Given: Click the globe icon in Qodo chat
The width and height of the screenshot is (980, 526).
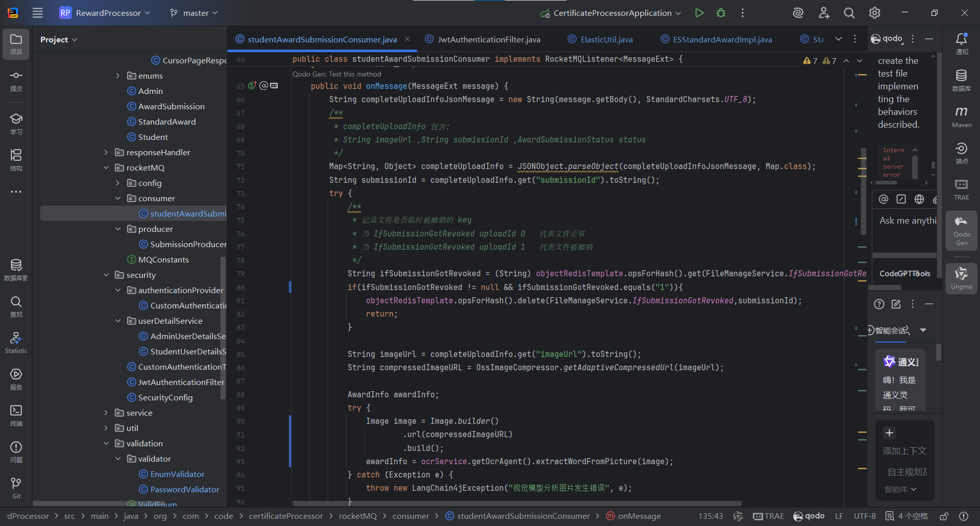Looking at the screenshot, I should 919,199.
